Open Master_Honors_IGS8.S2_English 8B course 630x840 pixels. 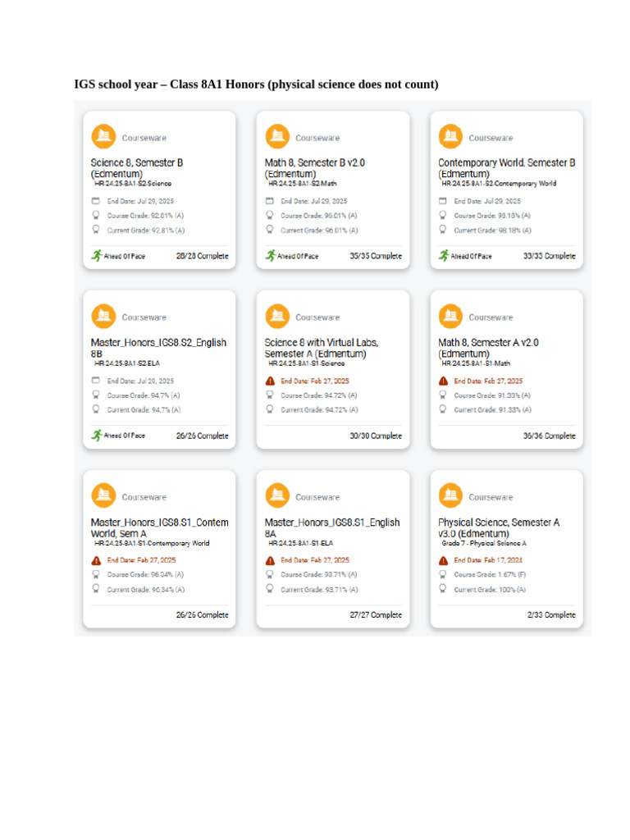pos(158,348)
